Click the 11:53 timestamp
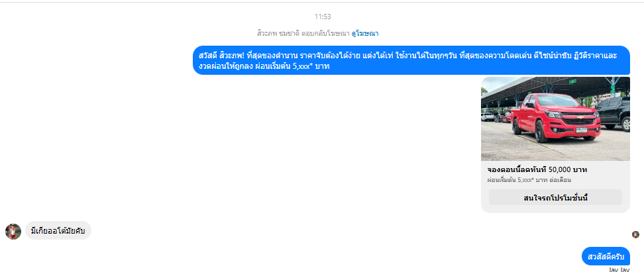This screenshot has width=644, height=272. click(323, 17)
